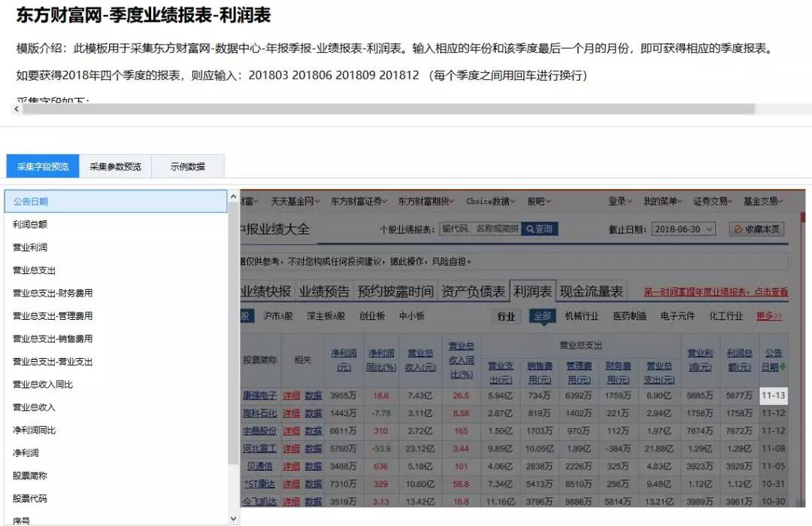The height and width of the screenshot is (526, 812).
Task: Expand the Choice数据 menu
Action: coord(490,201)
